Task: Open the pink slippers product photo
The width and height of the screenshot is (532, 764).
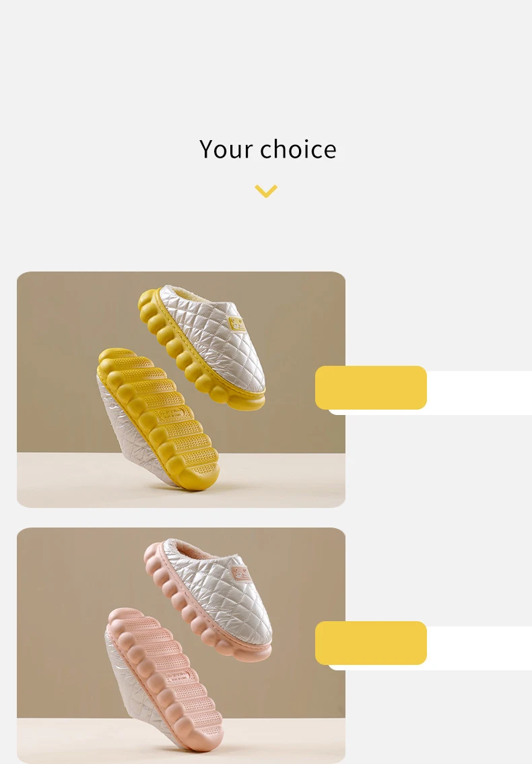Action: [180, 645]
